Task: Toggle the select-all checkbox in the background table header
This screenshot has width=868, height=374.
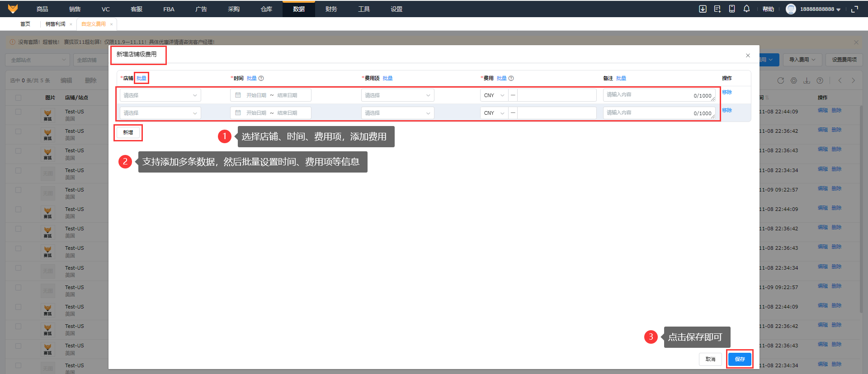Action: click(18, 98)
